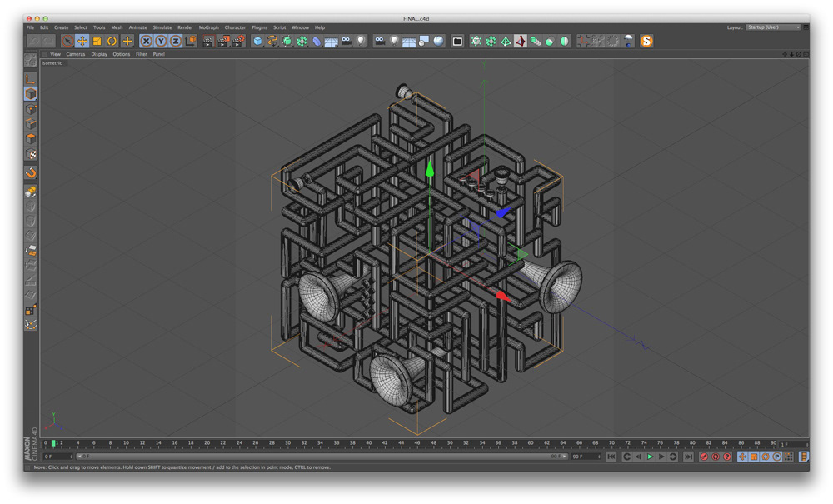Select the red highlighted pyramid MoGraph icon

pyautogui.click(x=520, y=41)
